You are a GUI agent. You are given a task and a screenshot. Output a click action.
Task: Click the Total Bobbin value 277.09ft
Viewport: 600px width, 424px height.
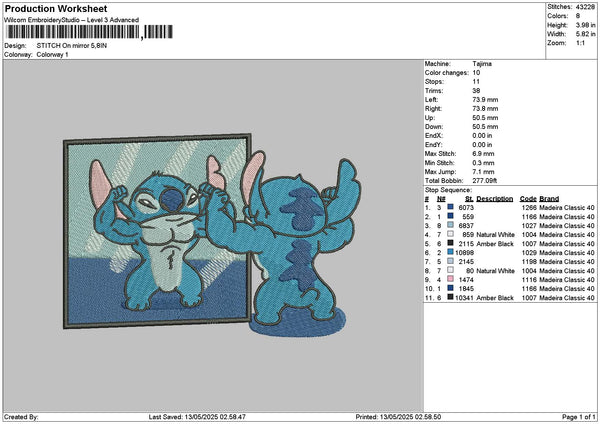485,181
